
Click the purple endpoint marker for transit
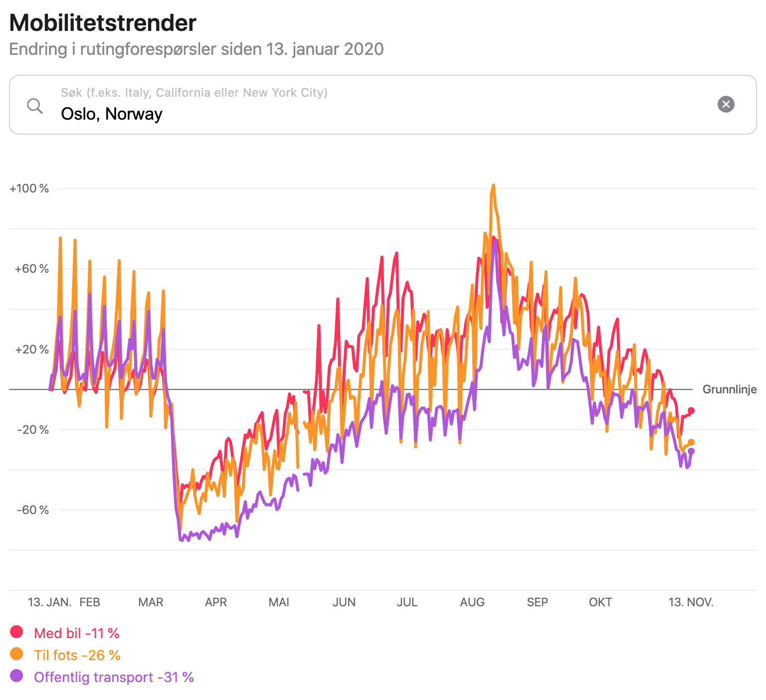click(x=691, y=451)
